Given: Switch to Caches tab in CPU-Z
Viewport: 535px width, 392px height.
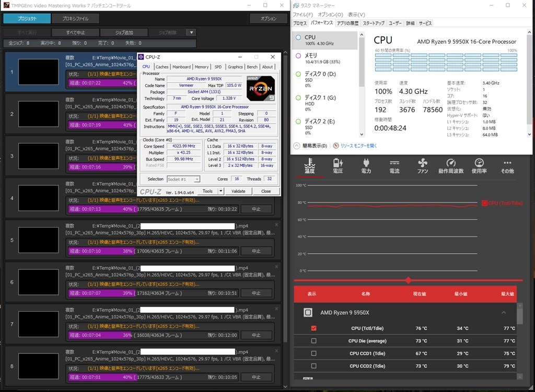Looking at the screenshot, I should tap(162, 67).
